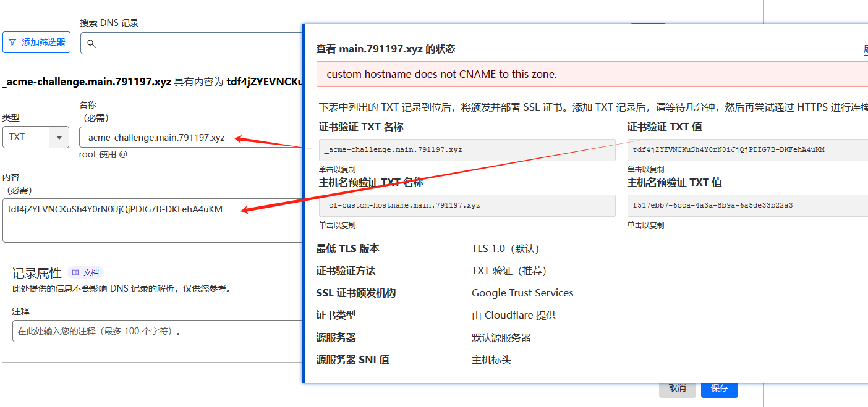Click the SSL 证书颁发机构 label

pyautogui.click(x=356, y=293)
